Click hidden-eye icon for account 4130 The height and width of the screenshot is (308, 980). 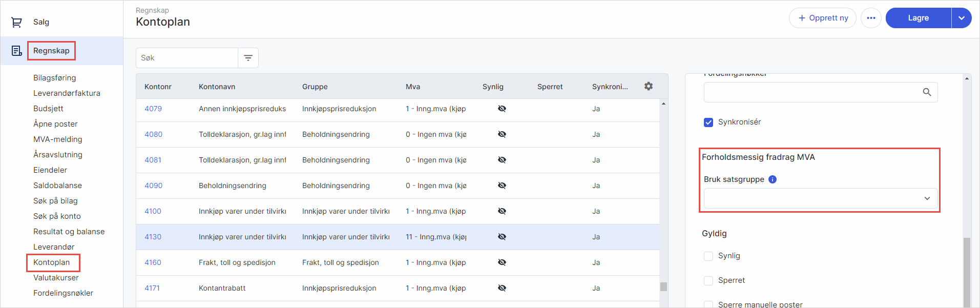(x=502, y=237)
